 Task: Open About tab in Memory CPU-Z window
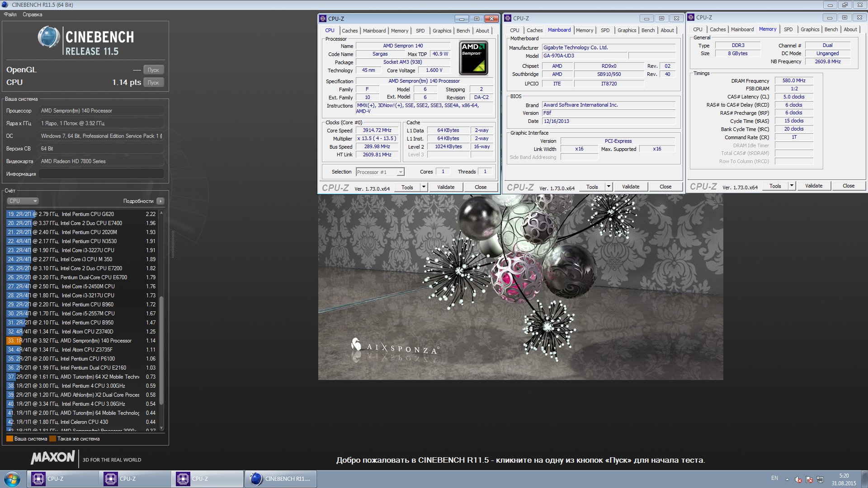pos(850,29)
